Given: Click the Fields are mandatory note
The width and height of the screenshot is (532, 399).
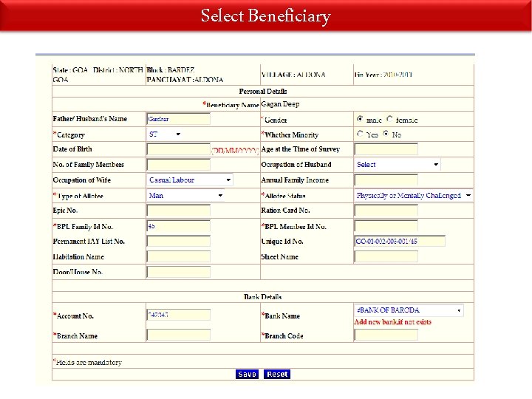Looking at the screenshot, I should click(87, 362).
